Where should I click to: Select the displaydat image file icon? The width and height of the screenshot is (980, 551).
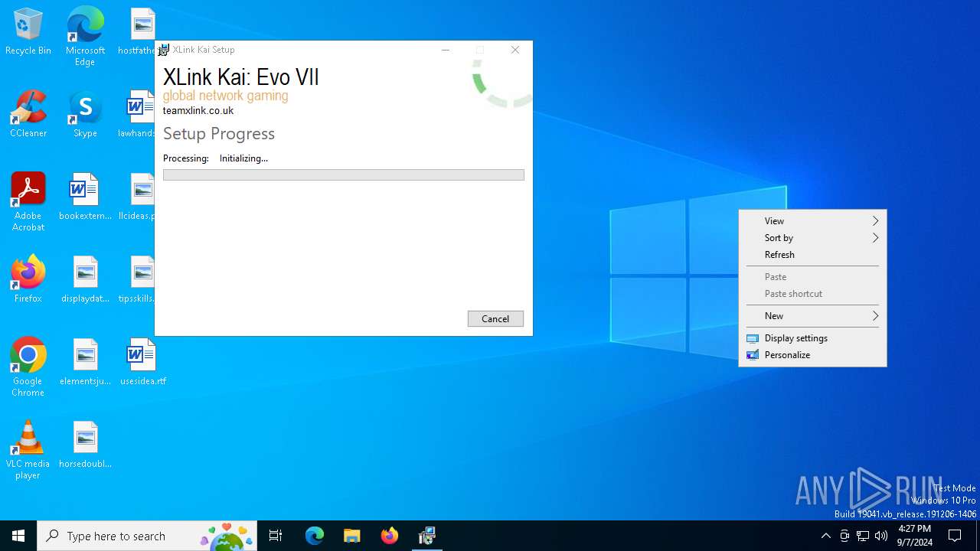pyautogui.click(x=85, y=280)
